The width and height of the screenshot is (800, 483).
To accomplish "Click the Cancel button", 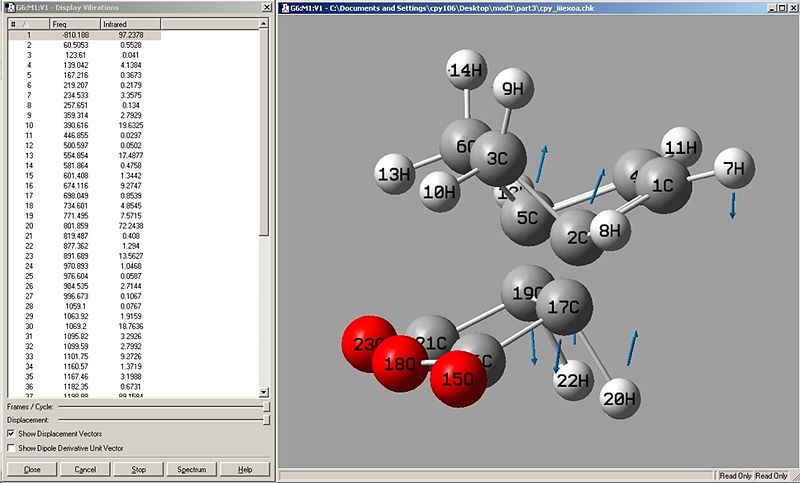I will click(x=85, y=469).
